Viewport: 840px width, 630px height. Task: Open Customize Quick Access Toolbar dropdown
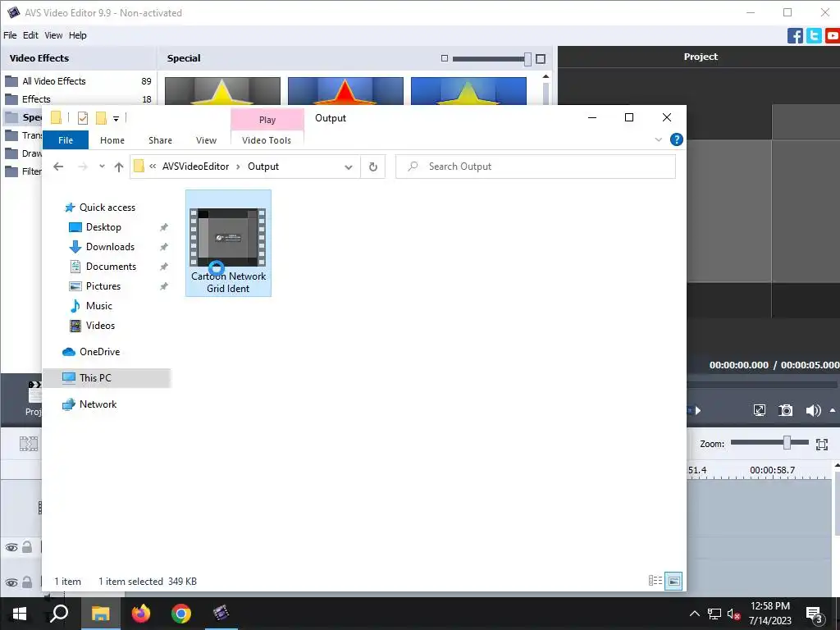point(116,118)
